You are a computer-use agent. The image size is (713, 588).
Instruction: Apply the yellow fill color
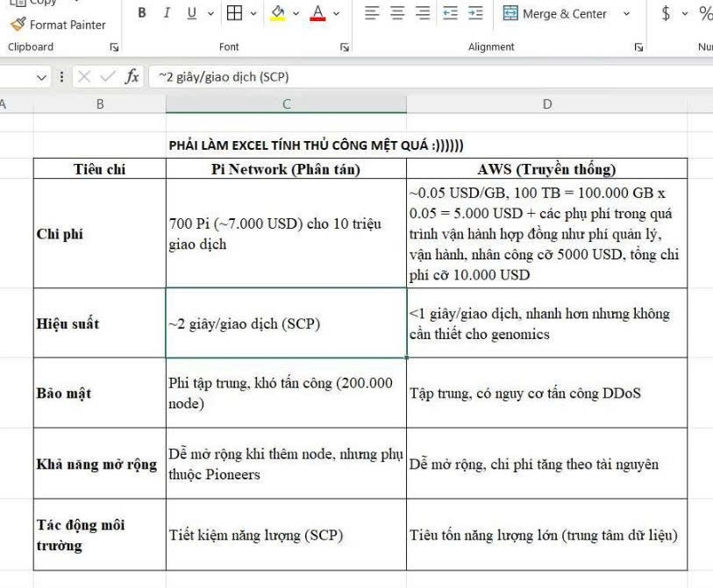point(277,13)
